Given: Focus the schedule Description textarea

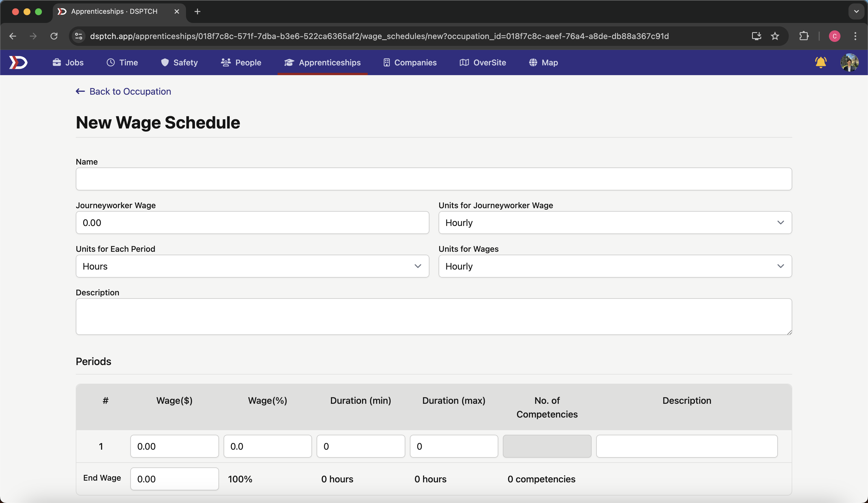Looking at the screenshot, I should click(x=434, y=317).
